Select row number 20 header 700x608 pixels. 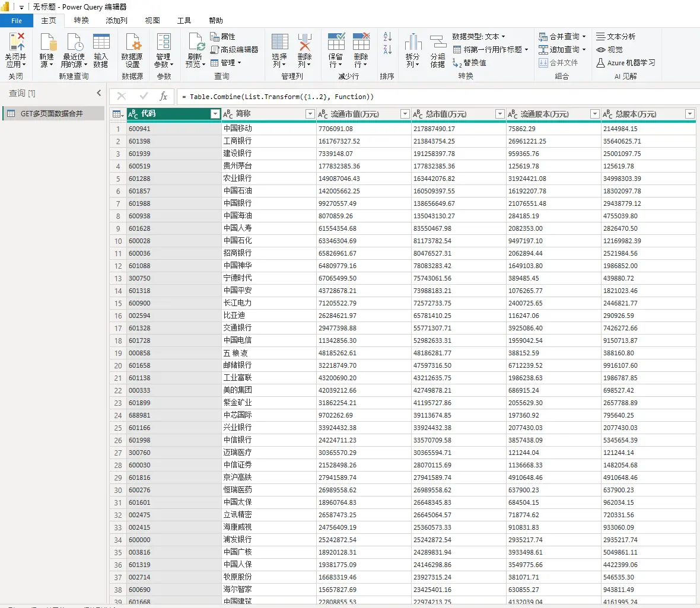[x=118, y=365]
